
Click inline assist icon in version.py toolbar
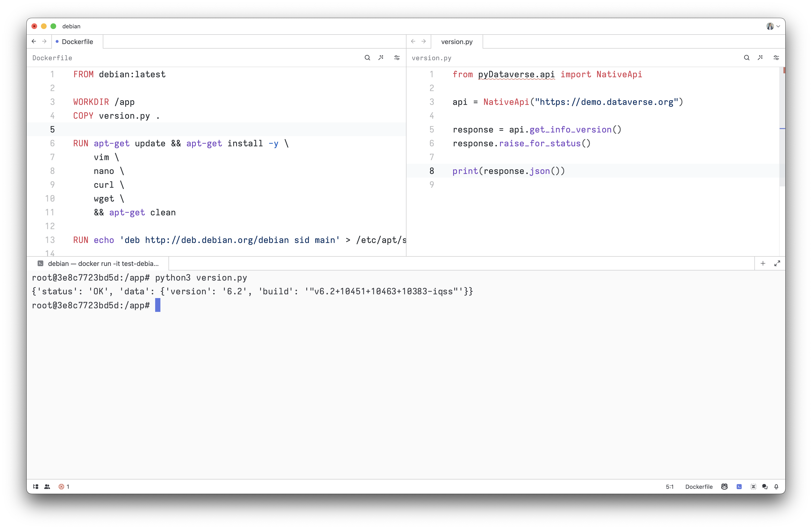(x=760, y=58)
